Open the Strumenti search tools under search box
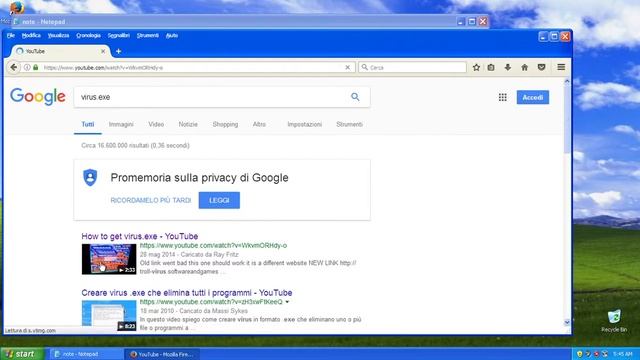 coord(349,124)
